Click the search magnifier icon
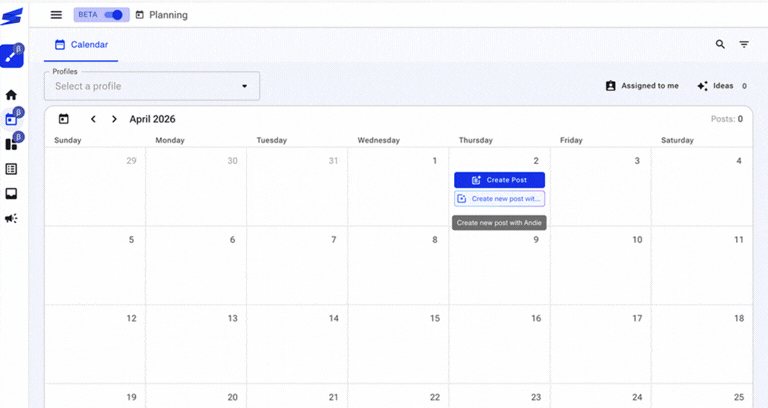Viewport: 768px width, 408px height. pyautogui.click(x=720, y=45)
